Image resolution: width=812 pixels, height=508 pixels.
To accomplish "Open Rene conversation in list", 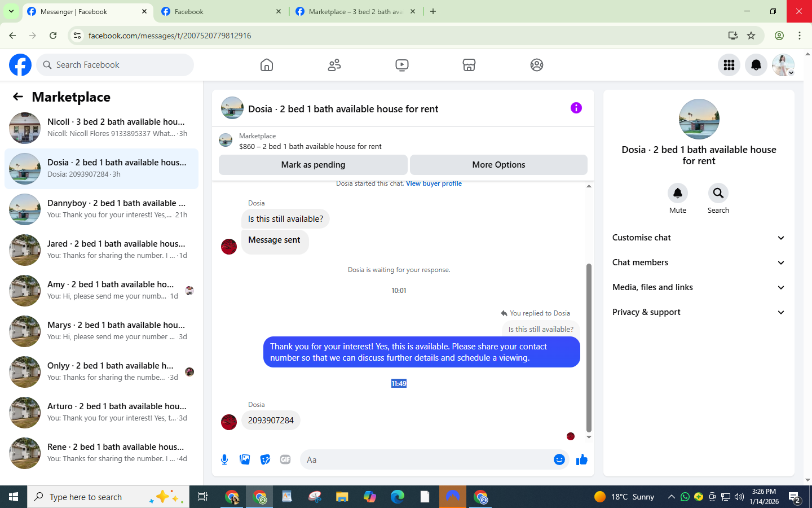I will [x=101, y=453].
